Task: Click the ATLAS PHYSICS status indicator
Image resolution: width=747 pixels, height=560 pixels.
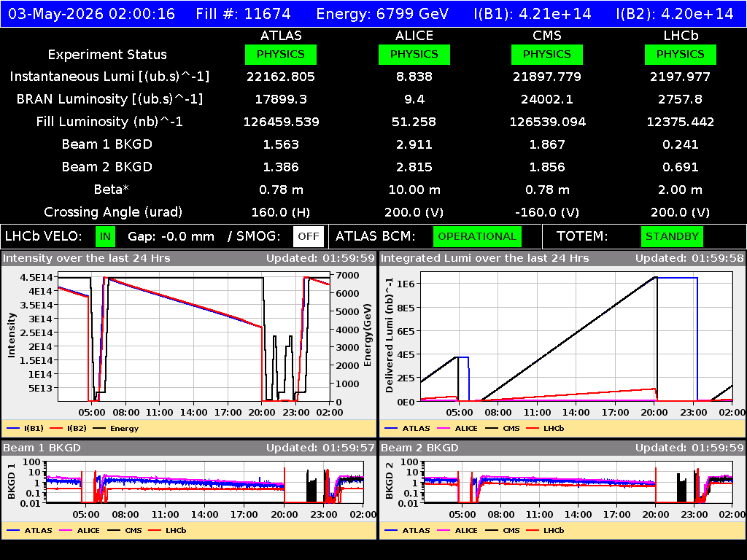Action: click(281, 54)
